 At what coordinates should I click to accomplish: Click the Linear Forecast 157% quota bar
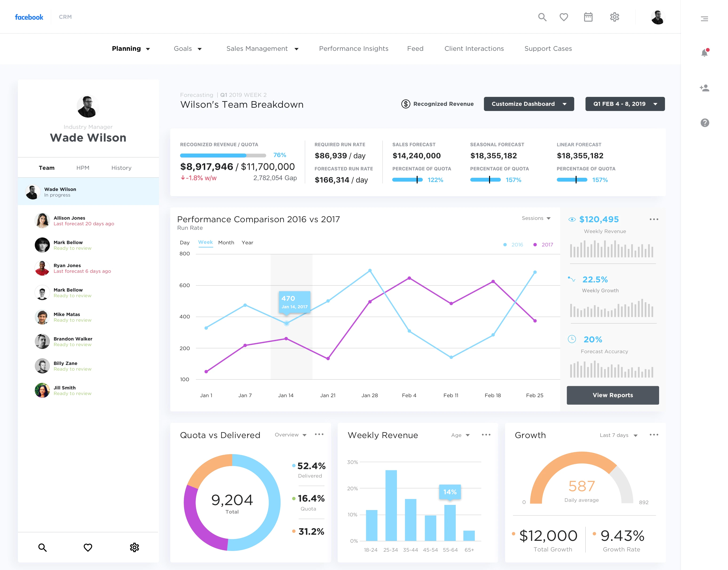coord(572,180)
